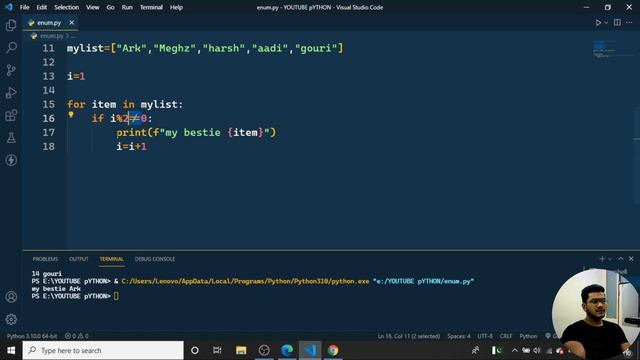Image resolution: width=640 pixels, height=360 pixels.
Task: Open the Explorer view in activity bar
Action: pyautogui.click(x=11, y=25)
